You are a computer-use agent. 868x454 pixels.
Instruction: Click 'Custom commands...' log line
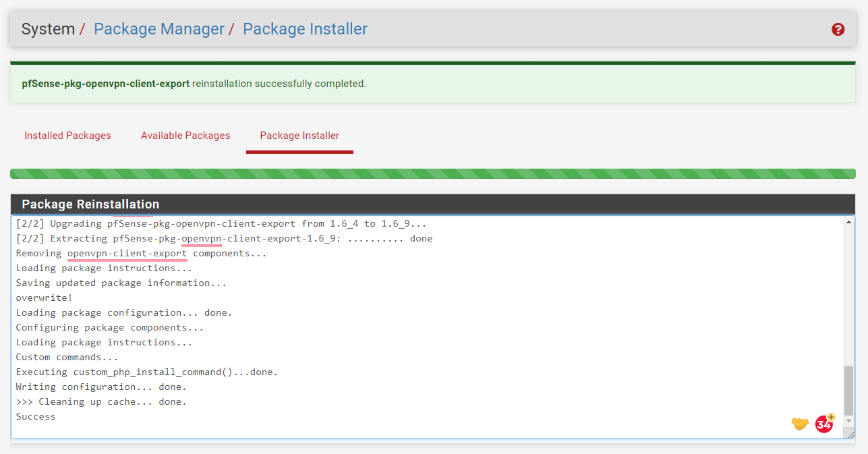click(67, 357)
